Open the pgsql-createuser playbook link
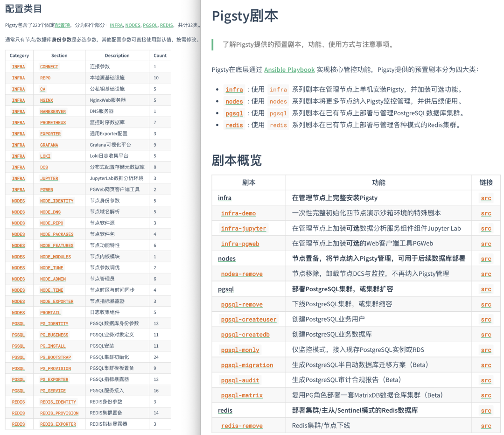The image size is (504, 435). [249, 320]
